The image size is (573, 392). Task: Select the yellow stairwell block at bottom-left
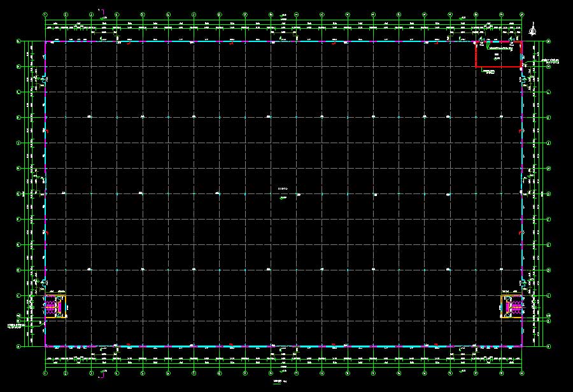pos(55,307)
